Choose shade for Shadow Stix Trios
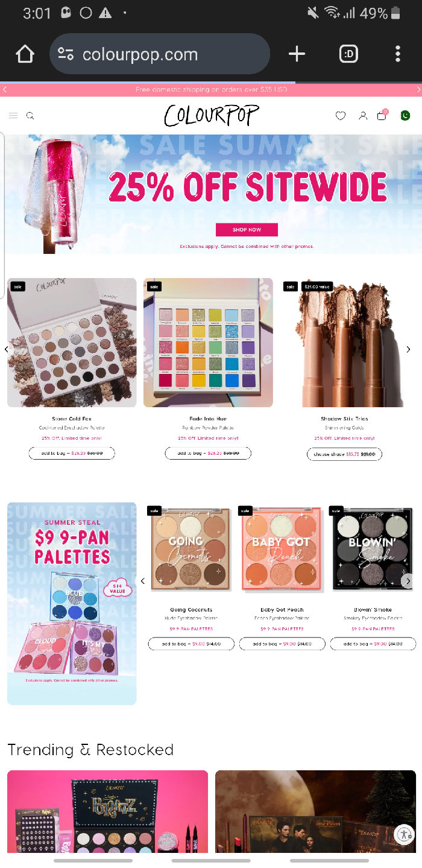 [x=344, y=454]
